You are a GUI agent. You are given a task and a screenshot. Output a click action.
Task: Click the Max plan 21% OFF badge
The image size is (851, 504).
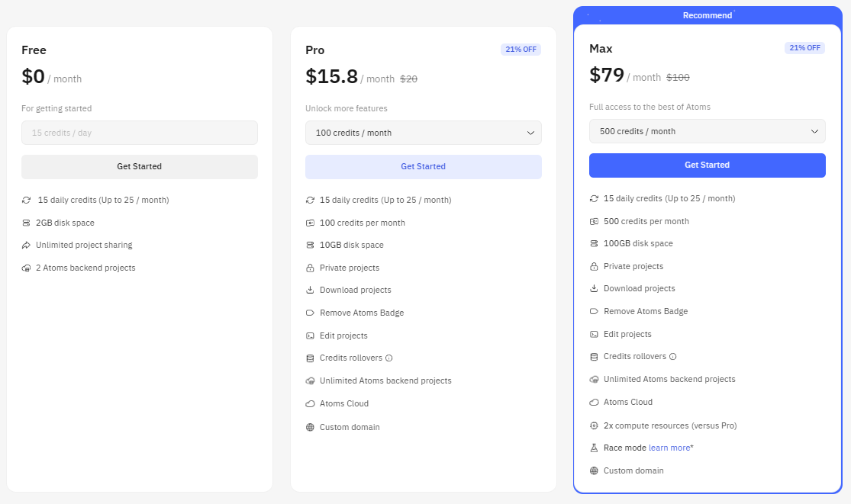coord(805,48)
